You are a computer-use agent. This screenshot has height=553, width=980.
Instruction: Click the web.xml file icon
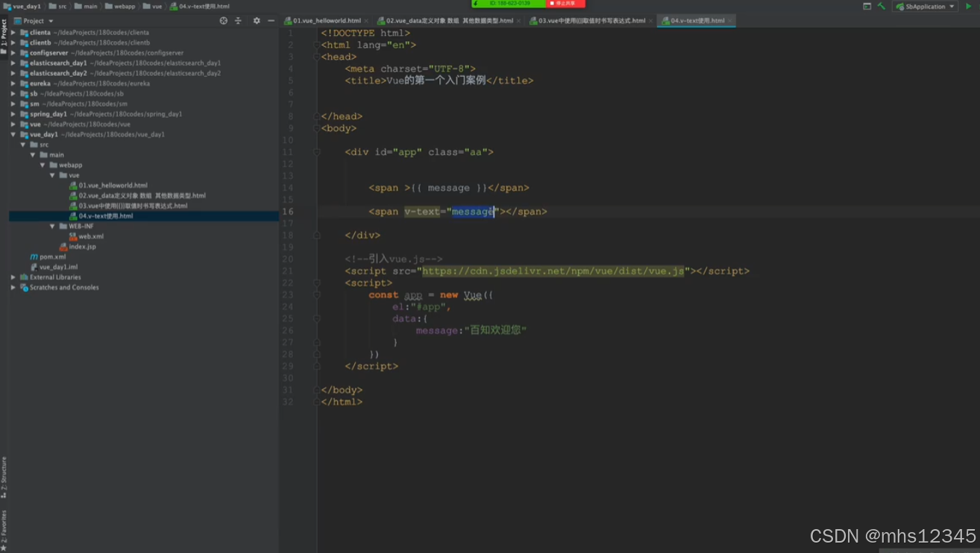73,236
